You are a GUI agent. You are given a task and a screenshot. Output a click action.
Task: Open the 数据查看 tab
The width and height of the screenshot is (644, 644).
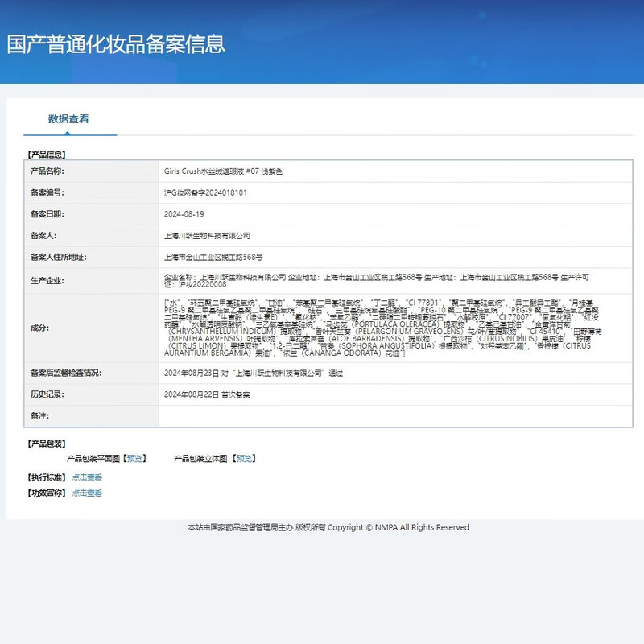tap(68, 119)
